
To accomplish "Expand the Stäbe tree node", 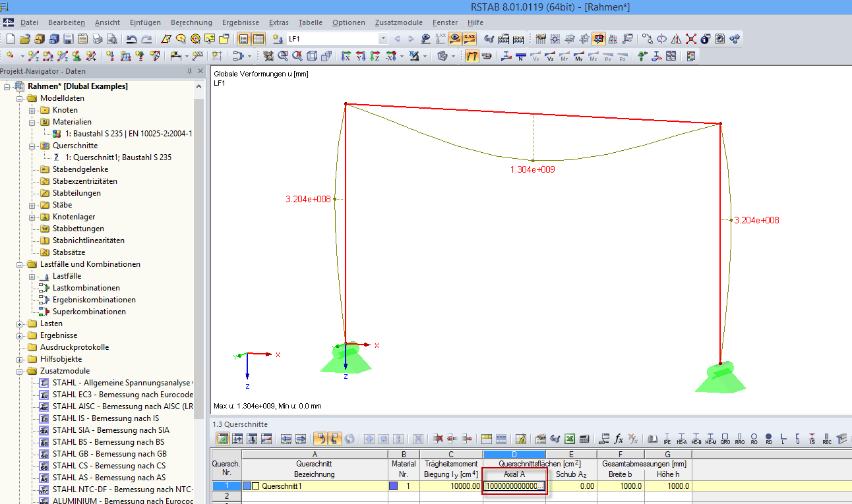I will (x=32, y=205).
